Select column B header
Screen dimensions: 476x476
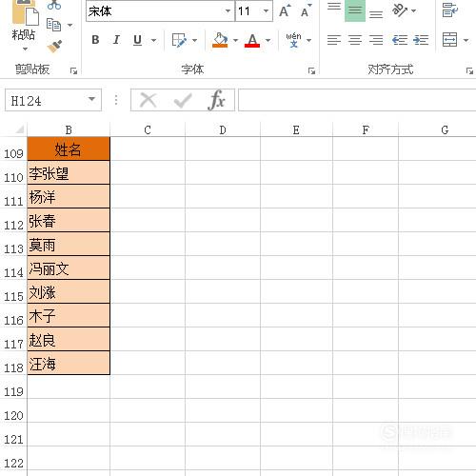[69, 130]
